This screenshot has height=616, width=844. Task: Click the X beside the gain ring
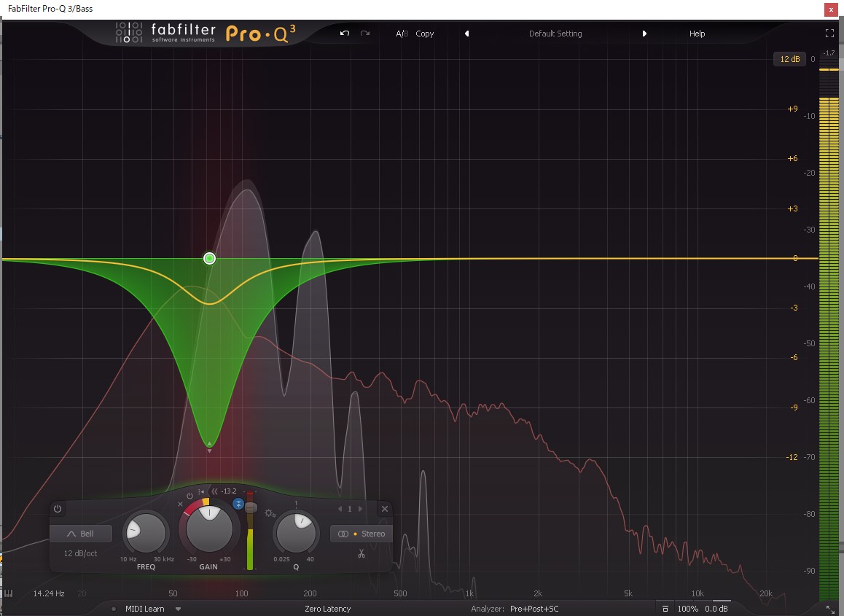[x=180, y=504]
